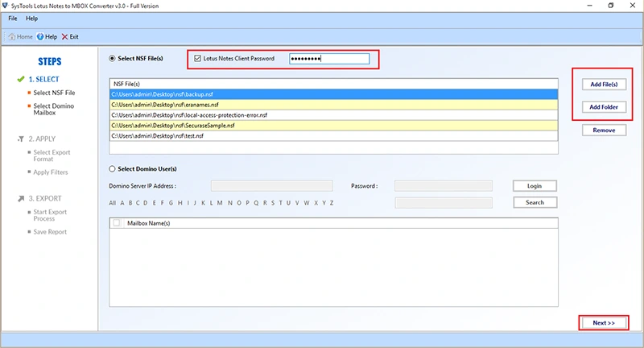Click the 2. APPLY step

point(42,139)
